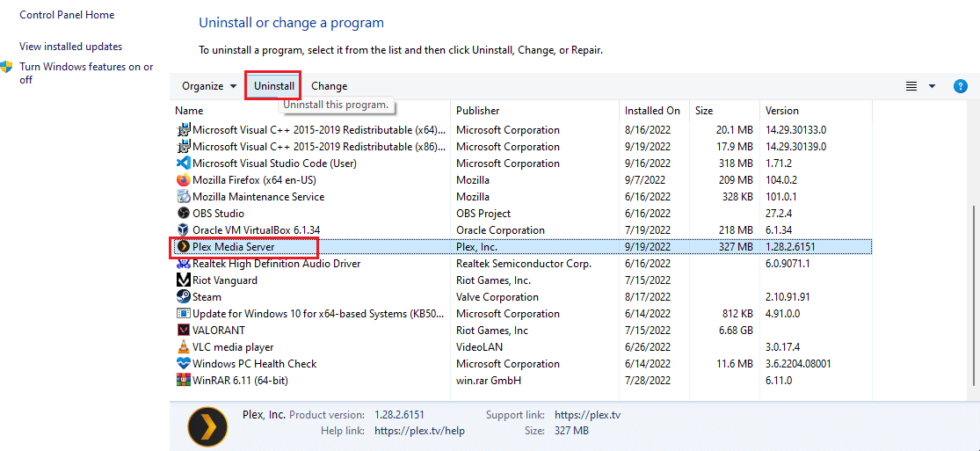This screenshot has width=980, height=451.
Task: Select OBS Studio in the list
Action: 218,214
